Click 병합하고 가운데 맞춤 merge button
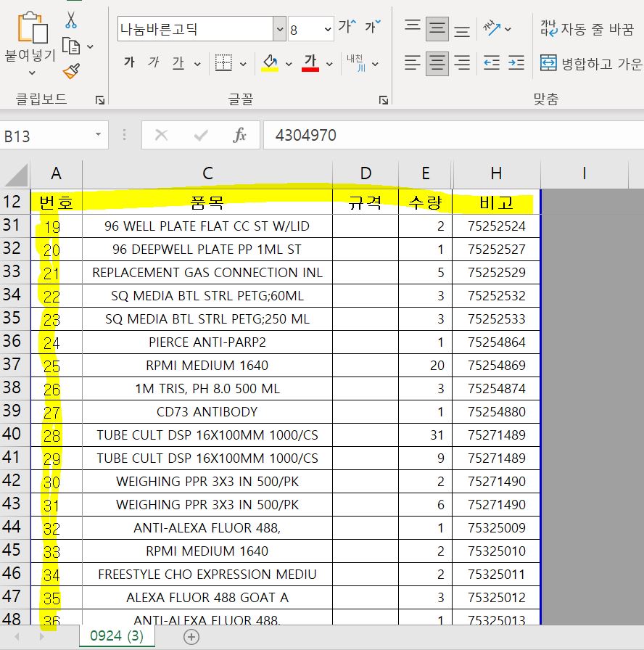644x650 pixels. click(x=591, y=63)
